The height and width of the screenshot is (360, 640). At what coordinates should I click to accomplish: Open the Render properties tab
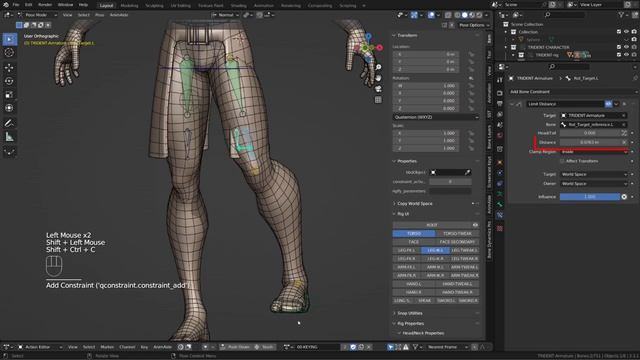[500, 93]
